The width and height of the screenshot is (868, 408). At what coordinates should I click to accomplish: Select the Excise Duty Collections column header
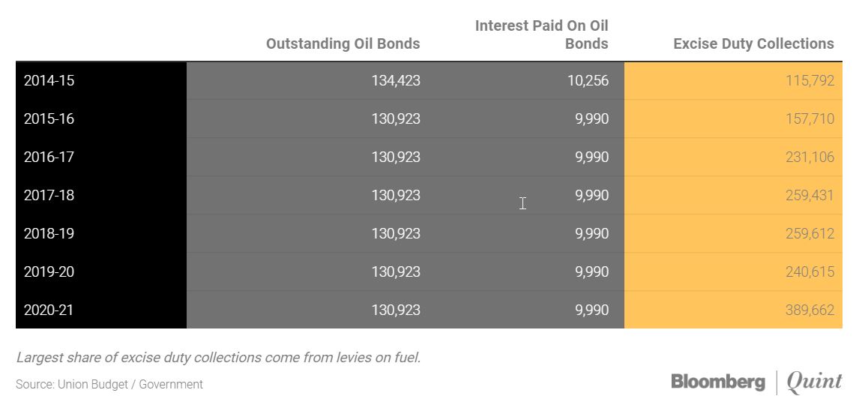coord(753,43)
